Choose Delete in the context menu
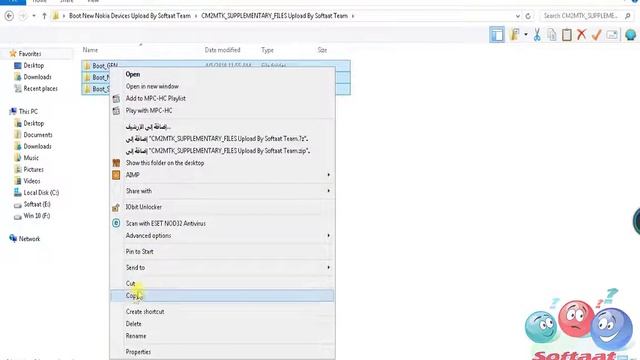 click(222, 324)
